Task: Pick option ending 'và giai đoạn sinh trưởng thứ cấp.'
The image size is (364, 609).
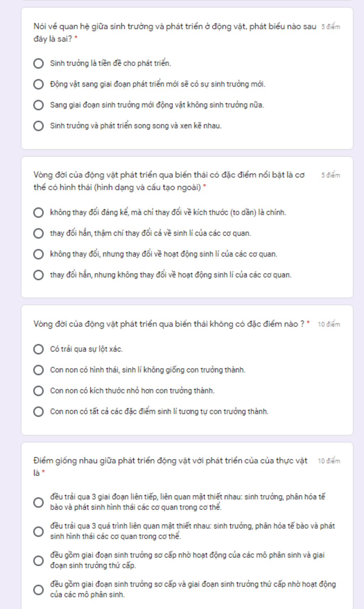Action: point(38,561)
